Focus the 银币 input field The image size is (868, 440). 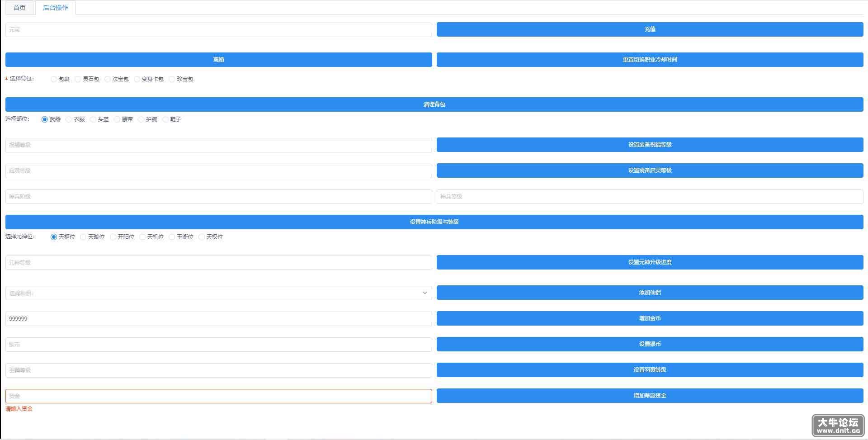(219, 345)
